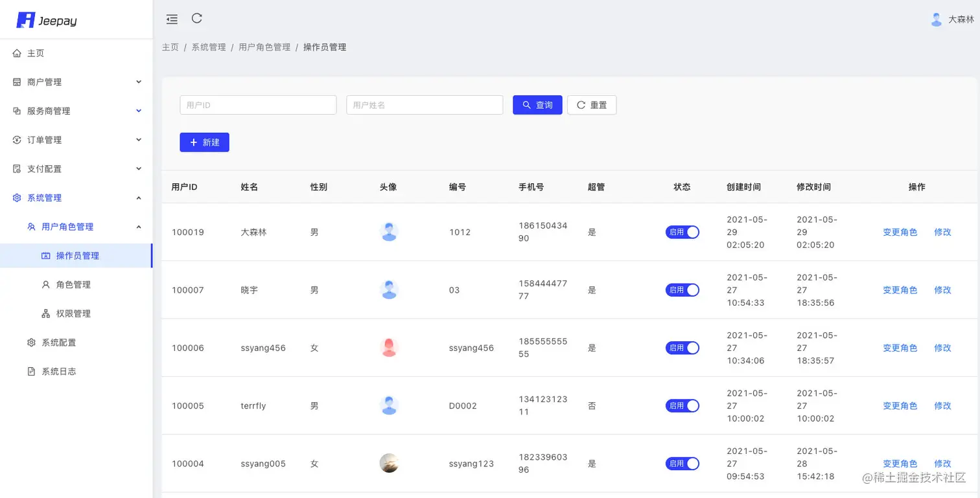Image resolution: width=980 pixels, height=498 pixels.
Task: Expand 服务商管理 menu chevron
Action: point(139,111)
